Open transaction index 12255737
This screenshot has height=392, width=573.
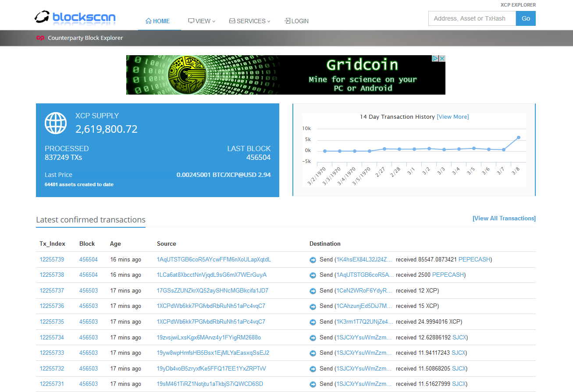[52, 290]
